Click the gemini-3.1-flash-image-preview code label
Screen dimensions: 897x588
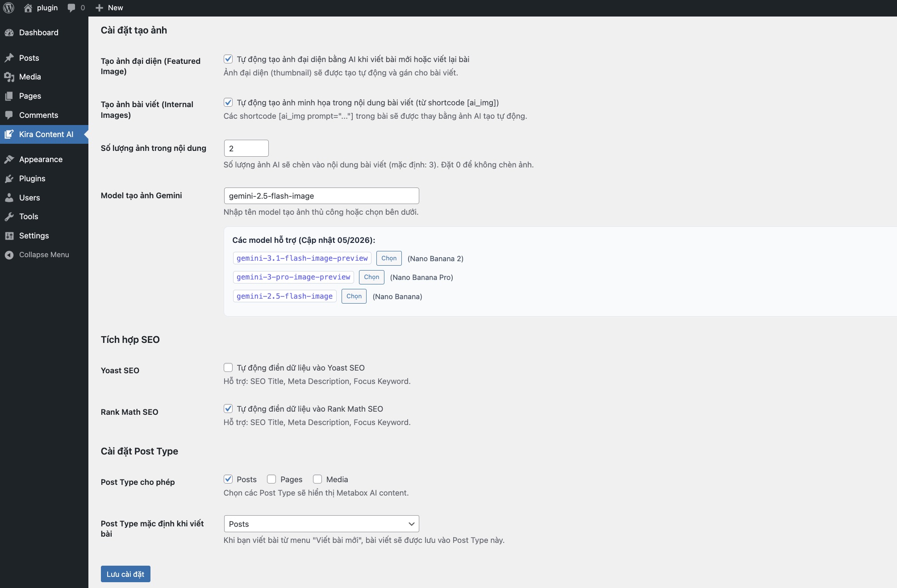click(x=302, y=258)
